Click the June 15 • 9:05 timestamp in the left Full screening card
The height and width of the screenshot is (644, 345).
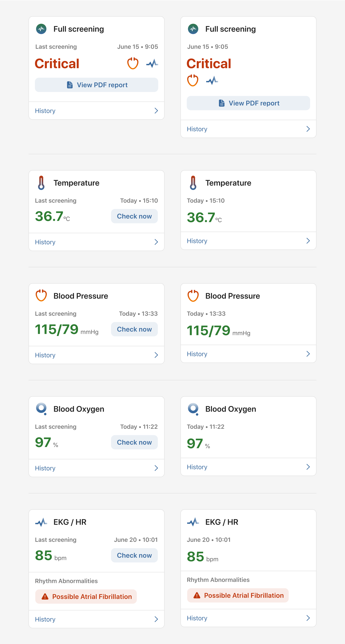137,47
